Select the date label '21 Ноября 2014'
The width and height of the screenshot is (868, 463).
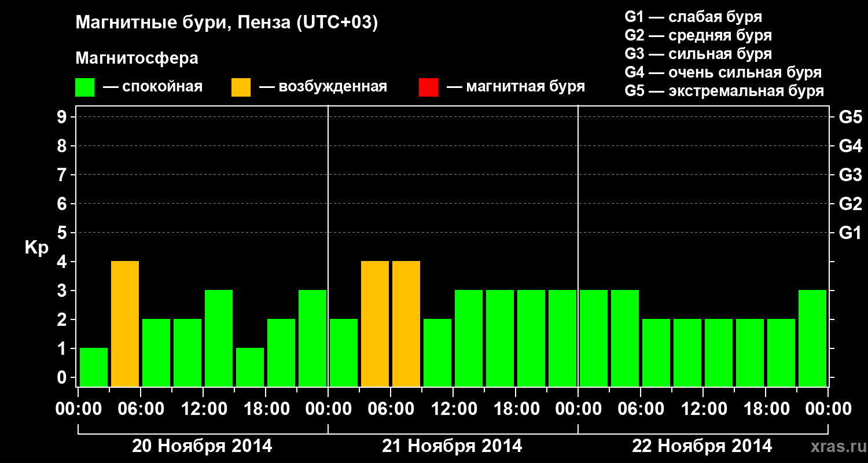click(x=453, y=446)
